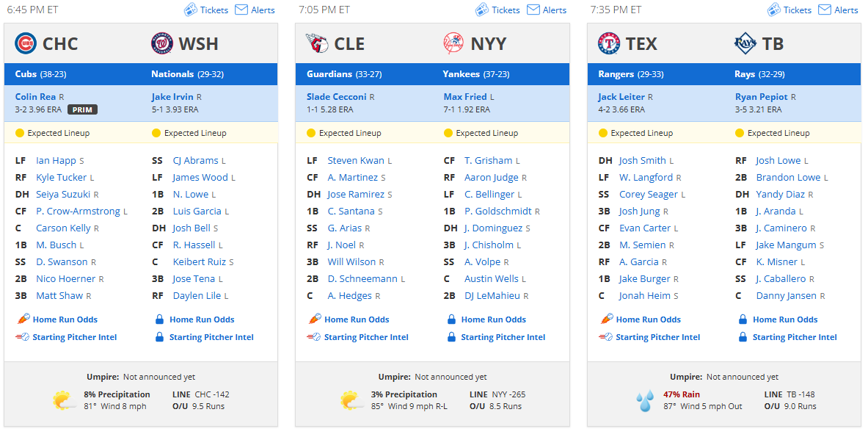Screen dimensions: 868x437
Task: Click the Yankees team logo
Action: point(454,43)
